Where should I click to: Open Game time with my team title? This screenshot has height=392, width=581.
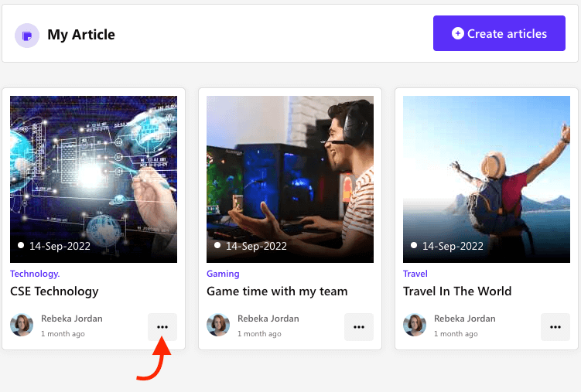pos(277,291)
